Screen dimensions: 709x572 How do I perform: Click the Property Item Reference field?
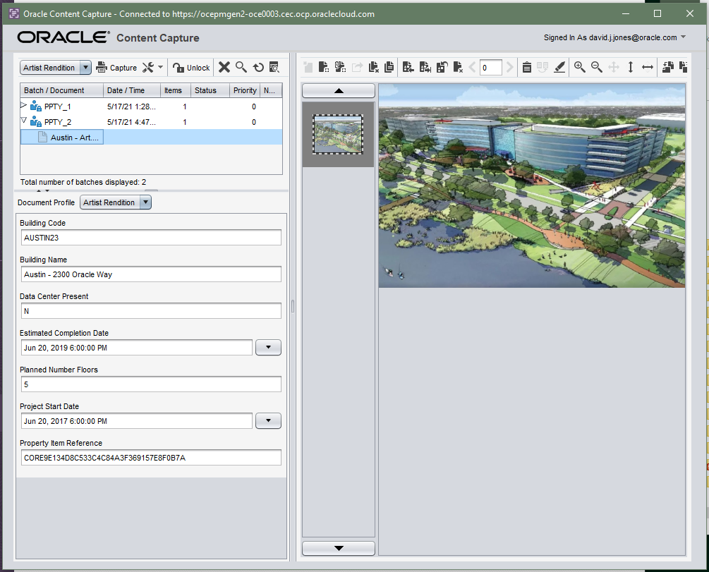pyautogui.click(x=151, y=458)
